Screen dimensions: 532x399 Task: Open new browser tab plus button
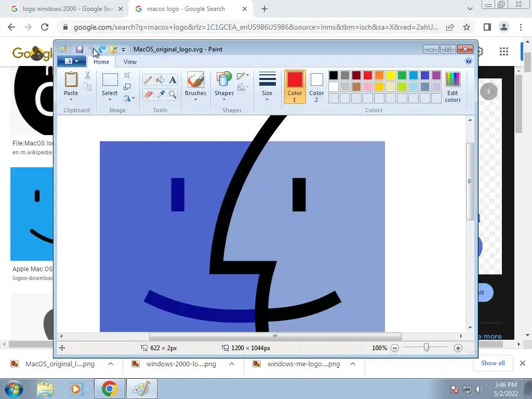click(x=264, y=9)
